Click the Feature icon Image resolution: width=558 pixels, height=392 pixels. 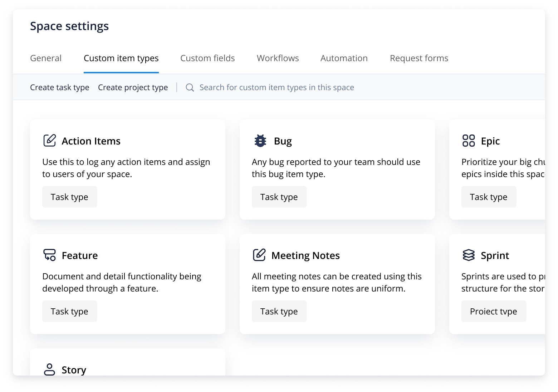tap(49, 255)
